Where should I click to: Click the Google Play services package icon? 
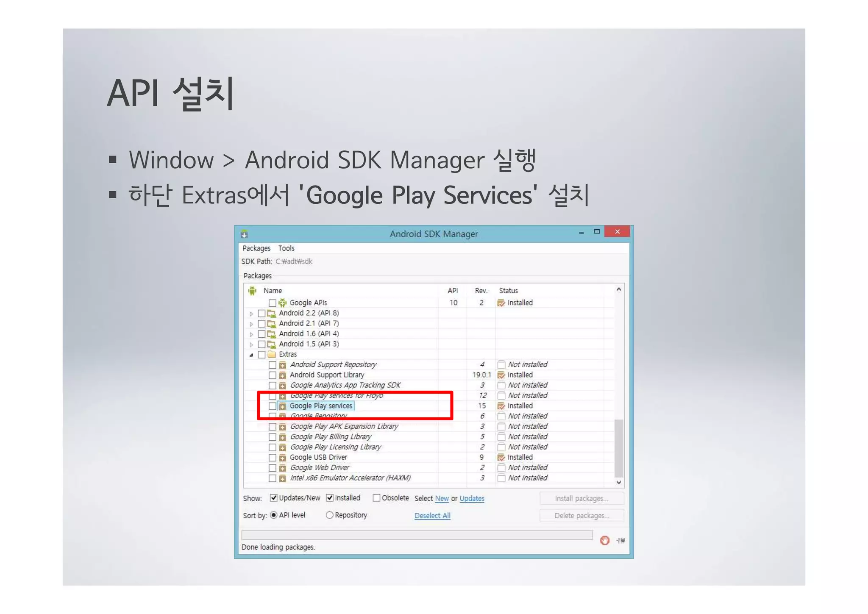click(283, 406)
